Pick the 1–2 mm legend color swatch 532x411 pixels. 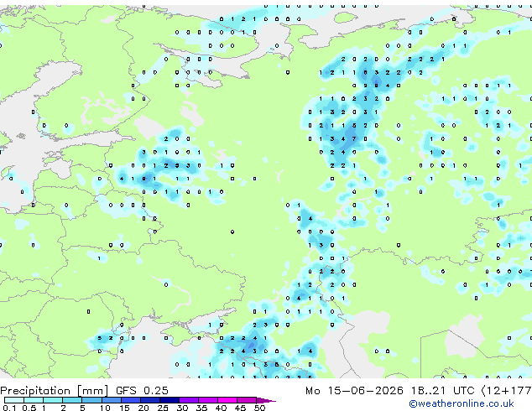[x=53, y=400]
